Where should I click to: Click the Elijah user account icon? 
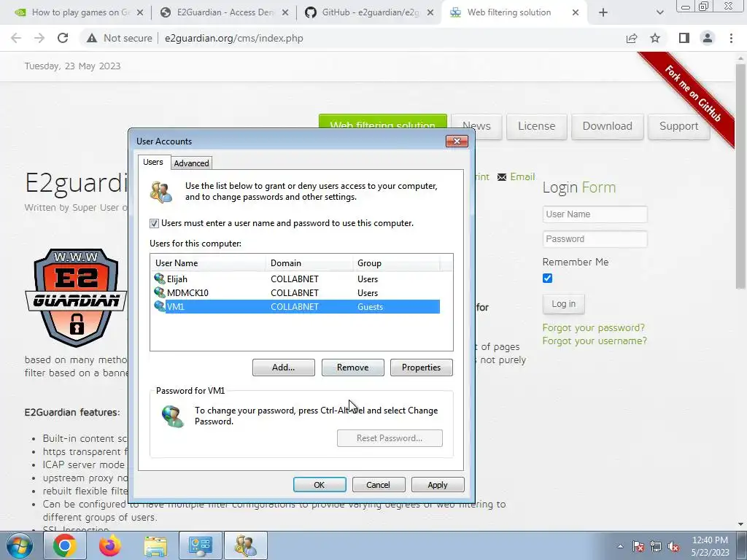coord(160,279)
